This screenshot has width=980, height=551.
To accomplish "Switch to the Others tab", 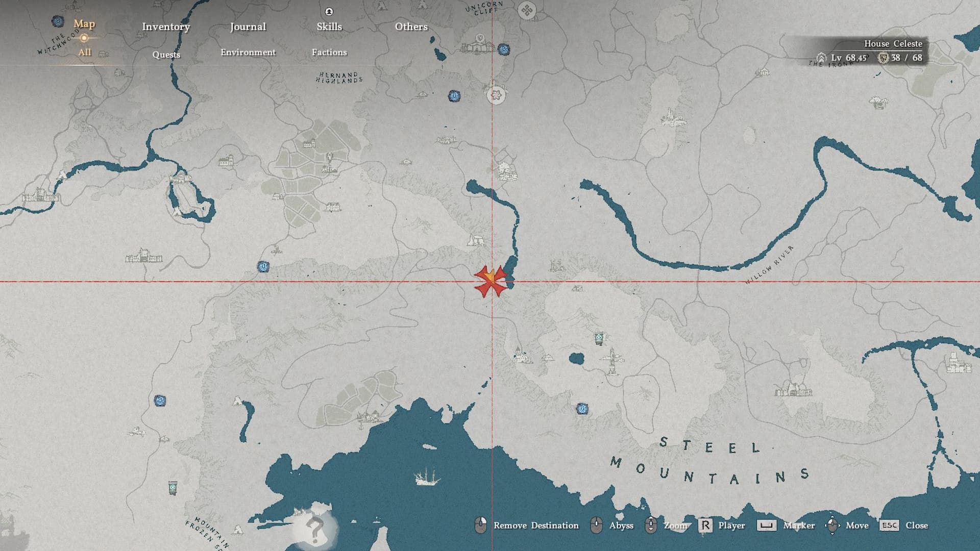I will tap(411, 27).
